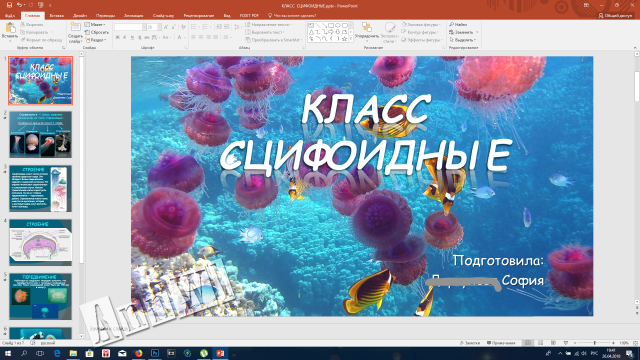Switch to Slide Sorter view via the status bar icon
640x360 pixels.
(x=540, y=343)
